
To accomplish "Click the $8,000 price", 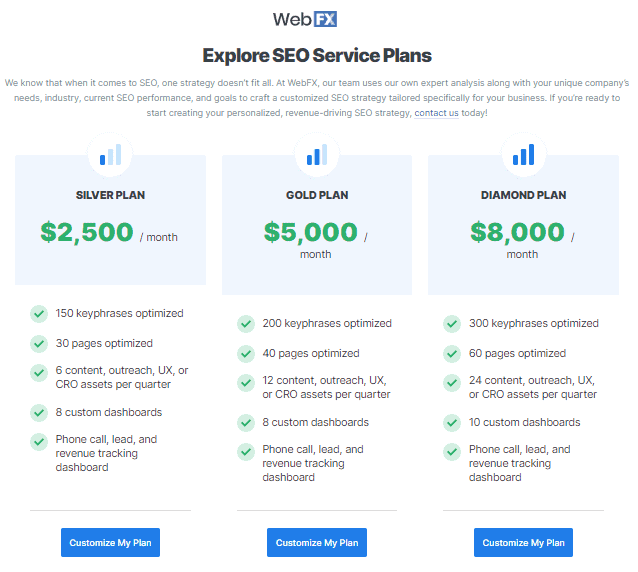I will 517,232.
